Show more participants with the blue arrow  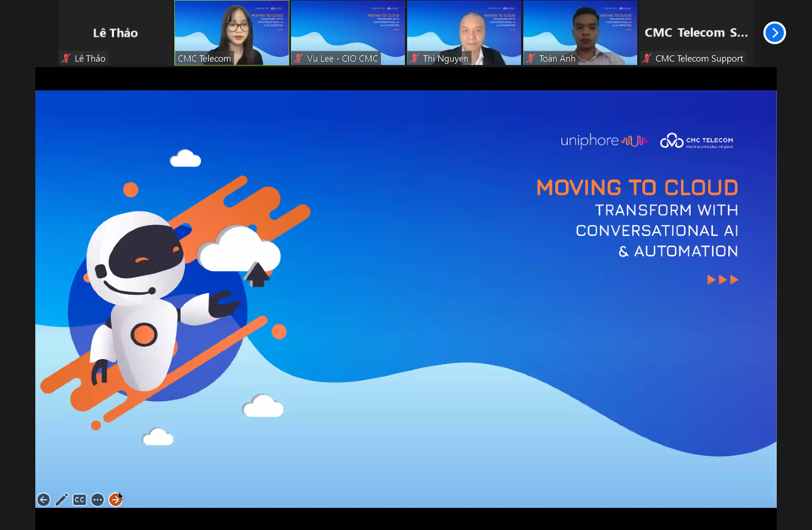pyautogui.click(x=774, y=33)
